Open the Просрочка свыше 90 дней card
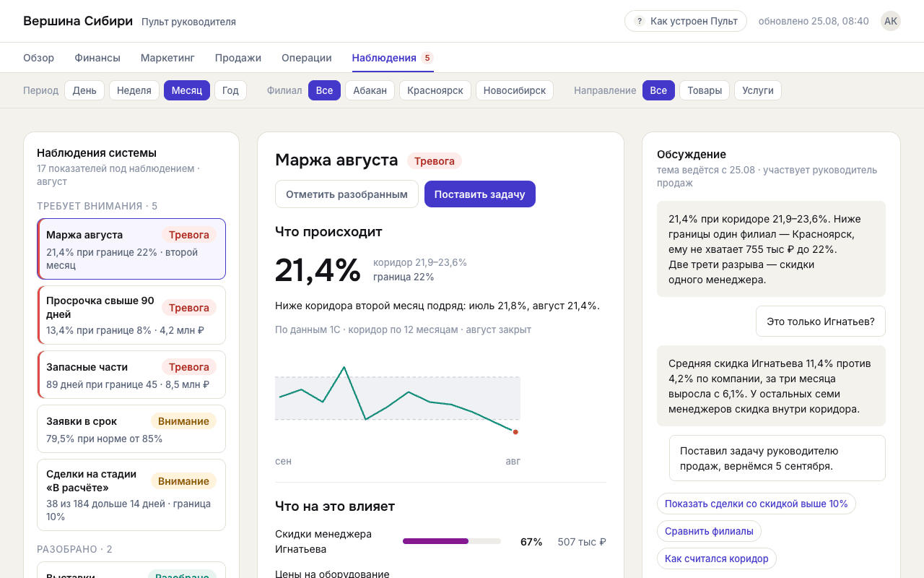The height and width of the screenshot is (578, 924). pos(131,315)
